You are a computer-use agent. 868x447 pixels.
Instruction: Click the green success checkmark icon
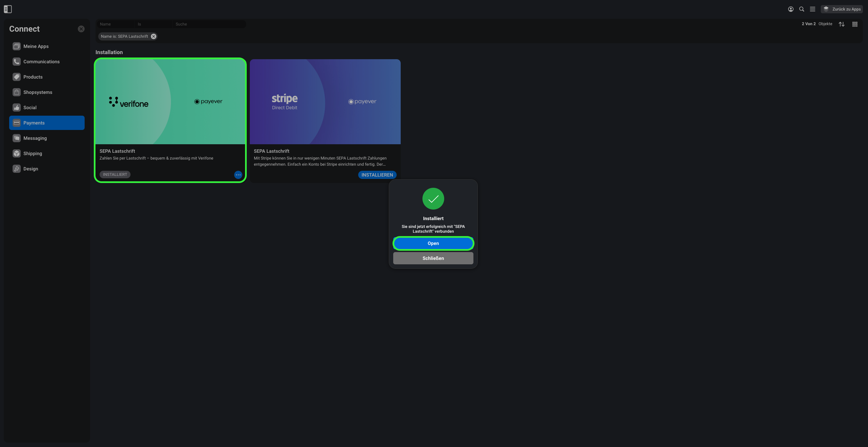(x=433, y=199)
